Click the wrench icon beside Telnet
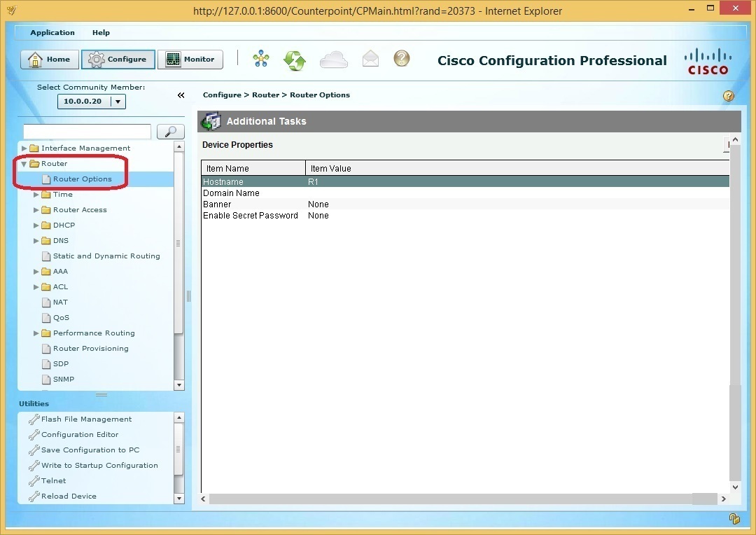The height and width of the screenshot is (535, 756). (34, 481)
